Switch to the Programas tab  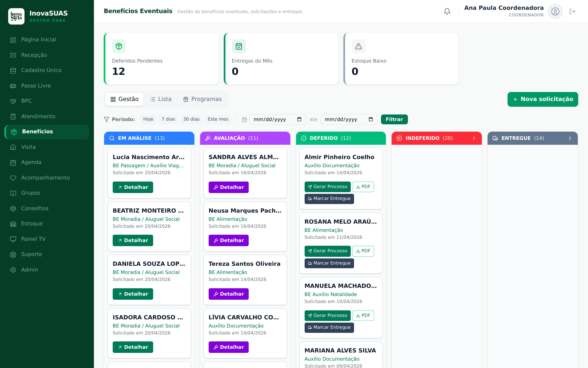pos(202,99)
